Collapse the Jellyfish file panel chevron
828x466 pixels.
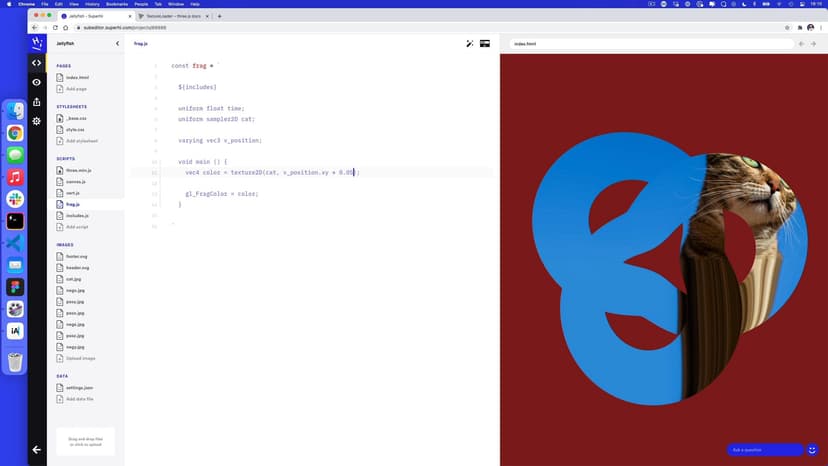(117, 44)
